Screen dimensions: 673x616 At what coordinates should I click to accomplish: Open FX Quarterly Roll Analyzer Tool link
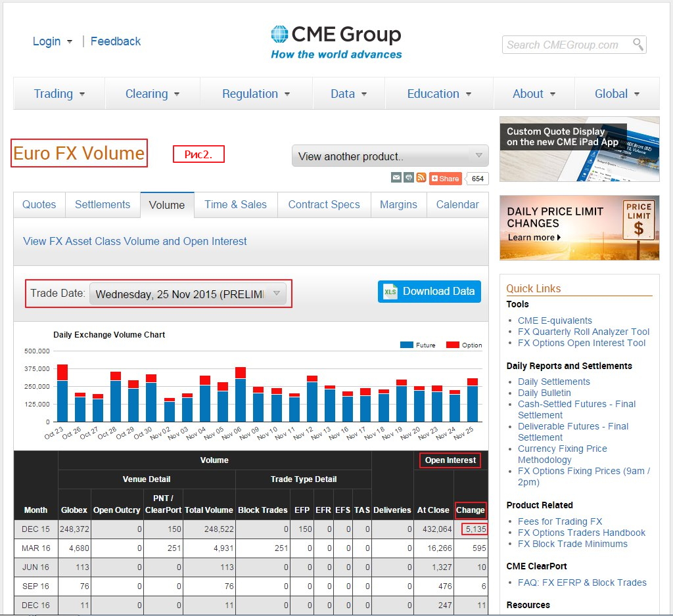584,332
